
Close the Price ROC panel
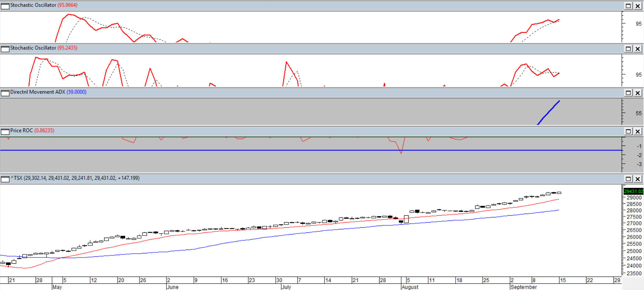pos(637,131)
